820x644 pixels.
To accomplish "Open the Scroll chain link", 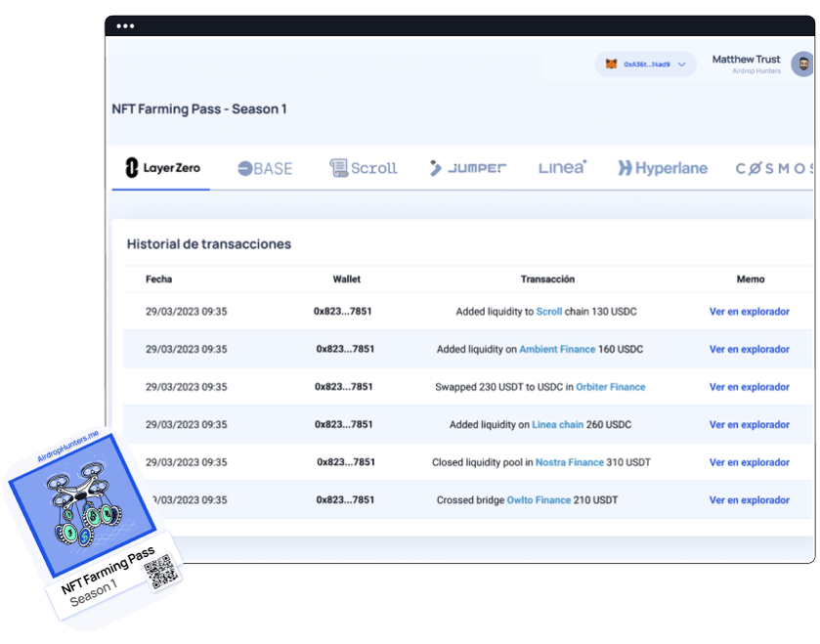I will coord(548,312).
